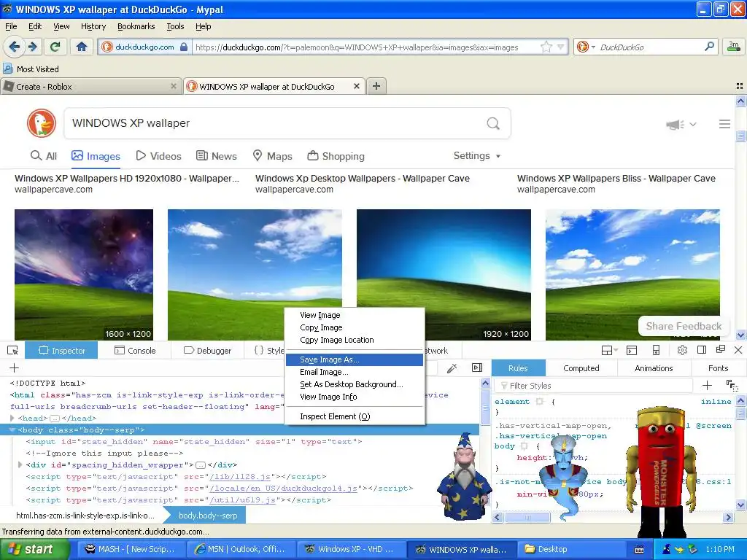The width and height of the screenshot is (747, 560).
Task: Open the URL history dropdown arrow
Action: click(x=561, y=47)
